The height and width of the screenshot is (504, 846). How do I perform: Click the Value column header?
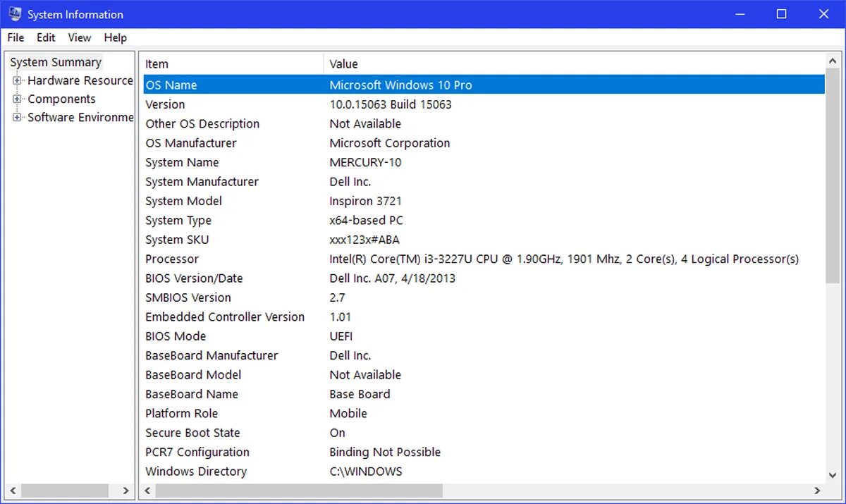[x=574, y=63]
